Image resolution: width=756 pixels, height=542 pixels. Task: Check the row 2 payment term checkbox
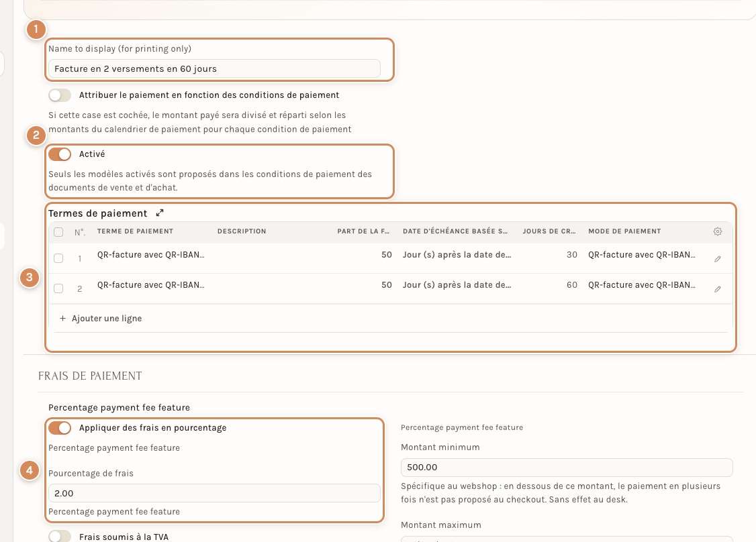pos(58,288)
